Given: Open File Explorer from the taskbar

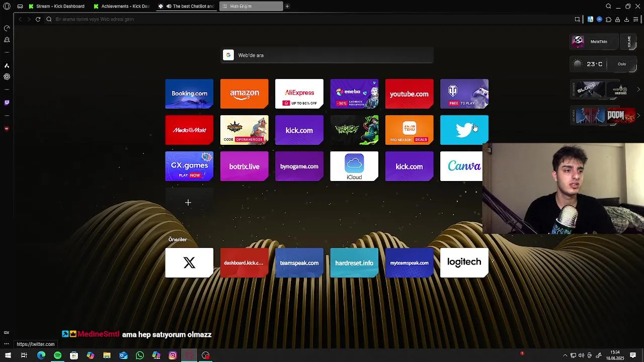Looking at the screenshot, I should [107, 355].
